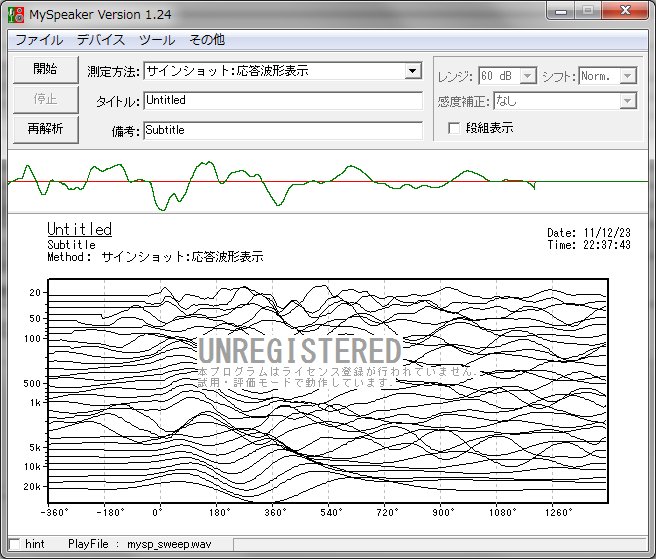Viewport: 656px width, 559px height.
Task: Click the 開始 button
Action: click(46, 69)
